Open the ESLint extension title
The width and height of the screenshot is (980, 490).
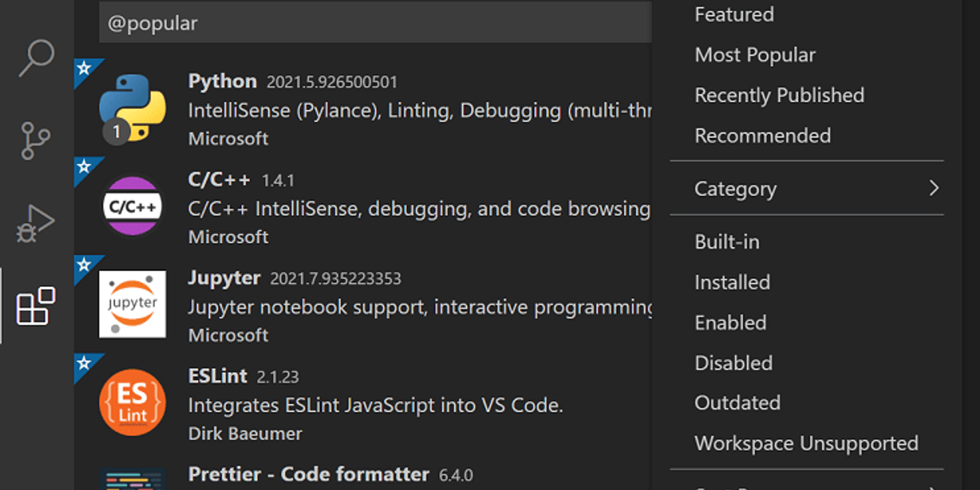point(218,376)
